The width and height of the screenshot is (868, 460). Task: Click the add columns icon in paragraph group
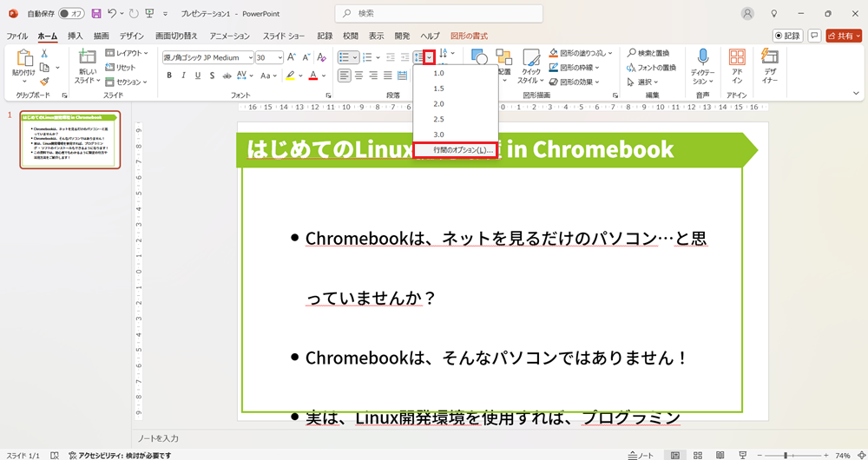[x=403, y=76]
